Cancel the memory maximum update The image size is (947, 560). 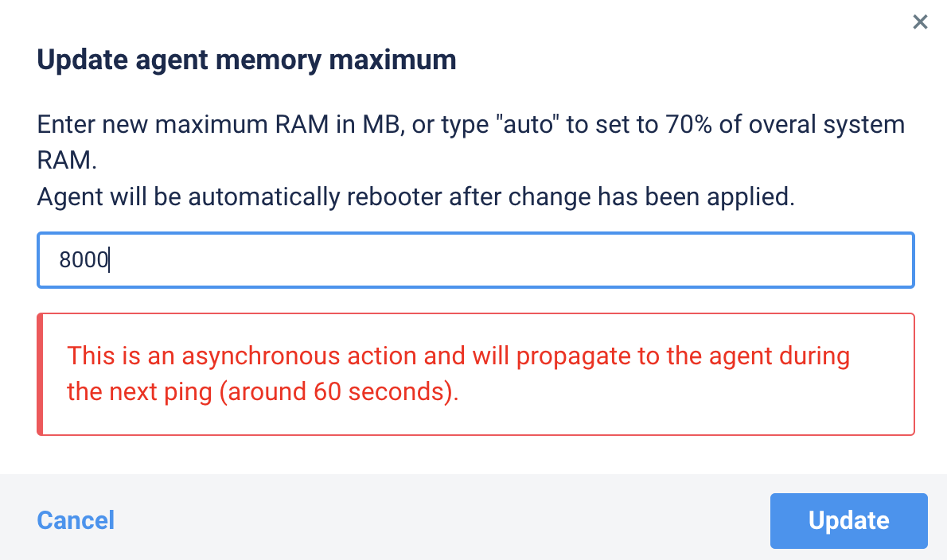click(x=76, y=521)
